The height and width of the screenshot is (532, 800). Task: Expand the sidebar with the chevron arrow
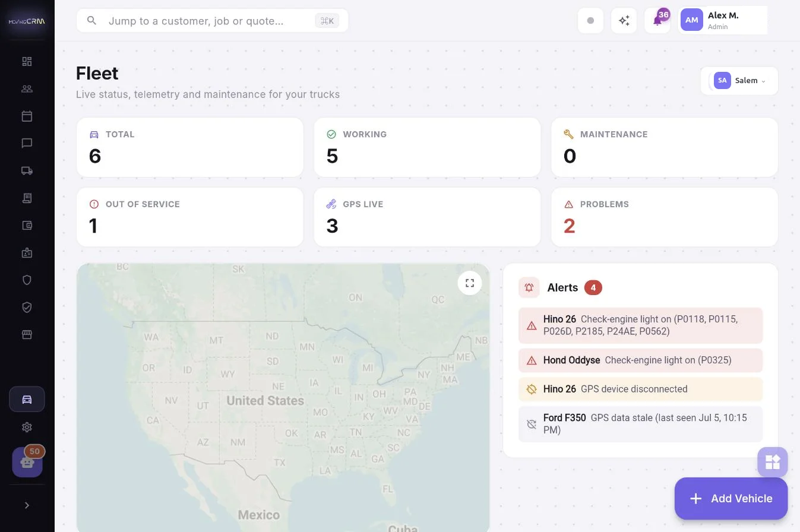[27, 505]
